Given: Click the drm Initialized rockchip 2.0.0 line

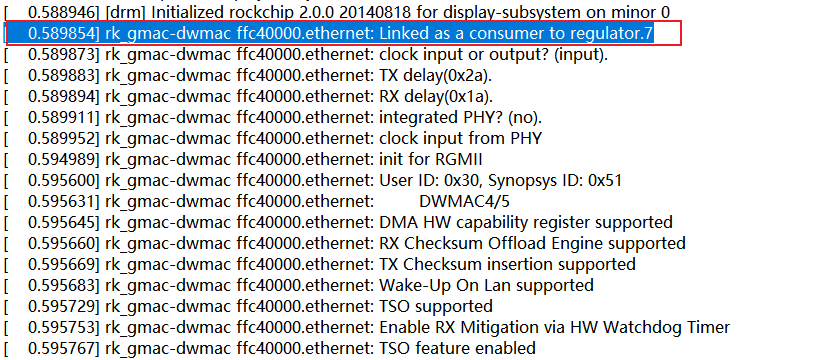Looking at the screenshot, I should click(x=337, y=11).
